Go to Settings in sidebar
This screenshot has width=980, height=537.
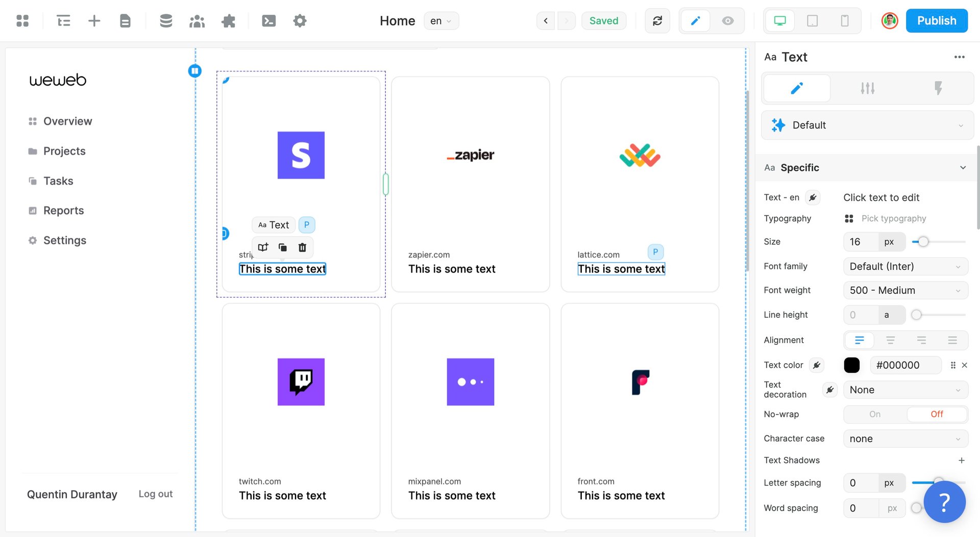click(57, 241)
